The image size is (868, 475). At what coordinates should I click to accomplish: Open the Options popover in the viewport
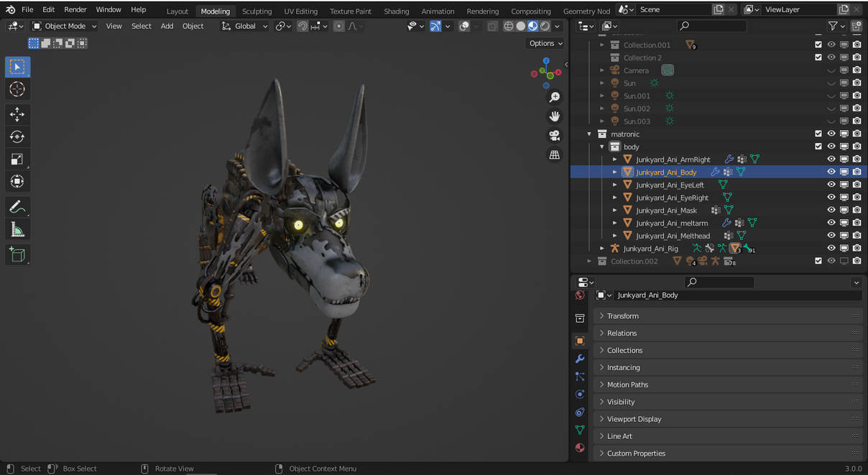[x=545, y=43]
